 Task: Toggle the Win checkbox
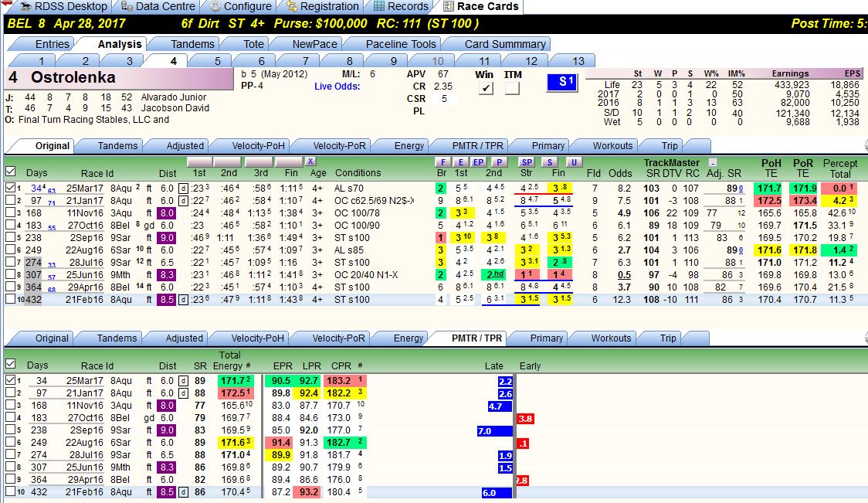(486, 88)
